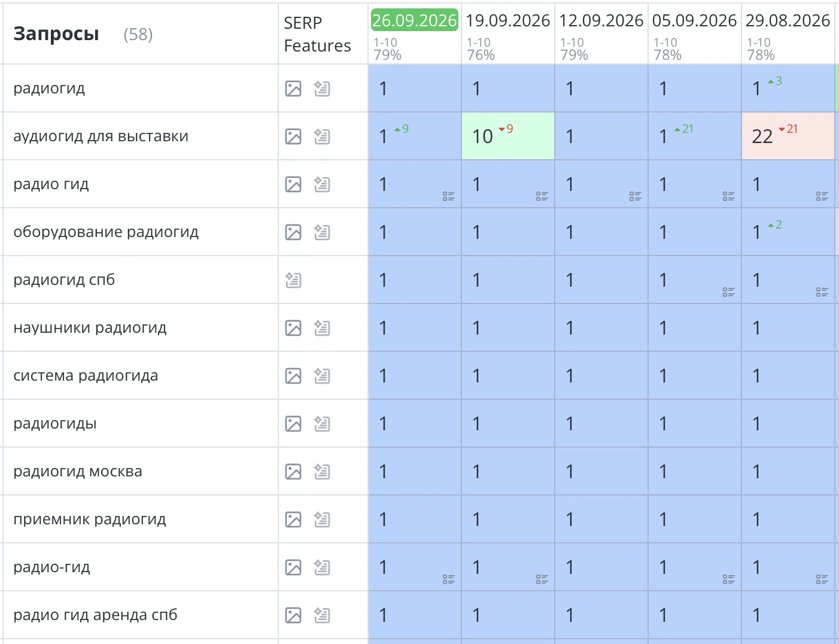
Task: Select the 12.09.2026 date column header
Action: coord(601,20)
